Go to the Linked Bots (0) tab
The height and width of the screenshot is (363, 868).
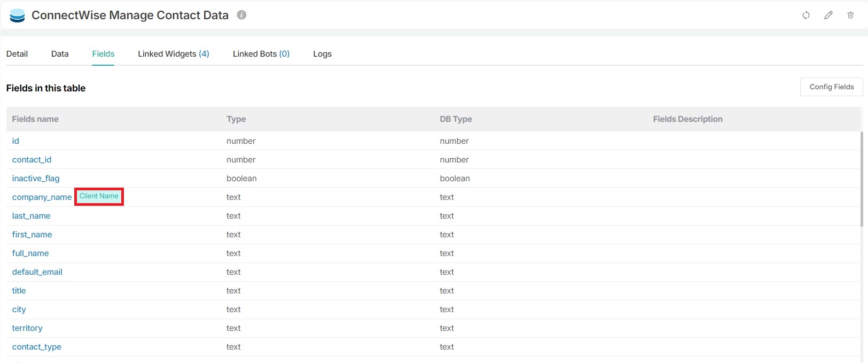[x=261, y=53]
